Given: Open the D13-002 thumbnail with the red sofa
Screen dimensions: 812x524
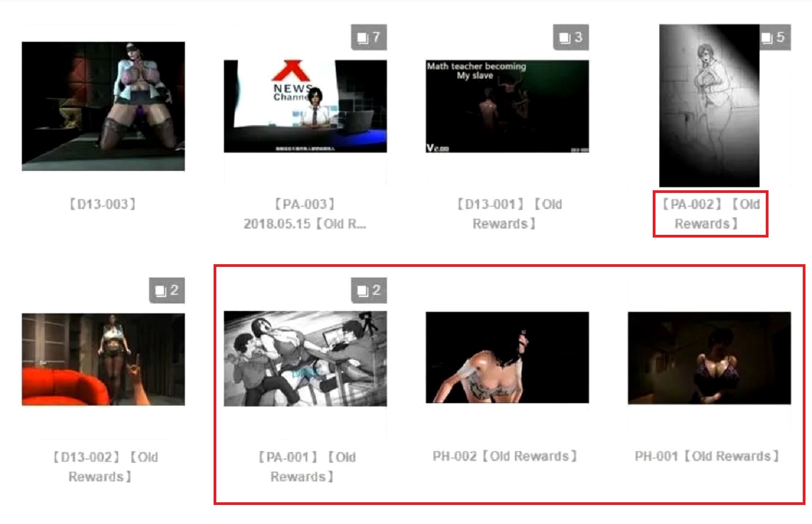Looking at the screenshot, I should pos(103,359).
